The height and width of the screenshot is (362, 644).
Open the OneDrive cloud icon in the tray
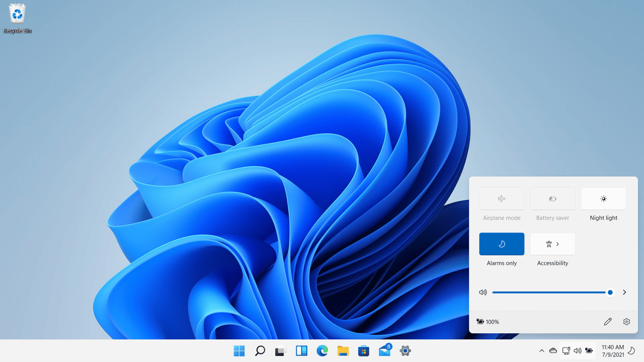pyautogui.click(x=553, y=350)
